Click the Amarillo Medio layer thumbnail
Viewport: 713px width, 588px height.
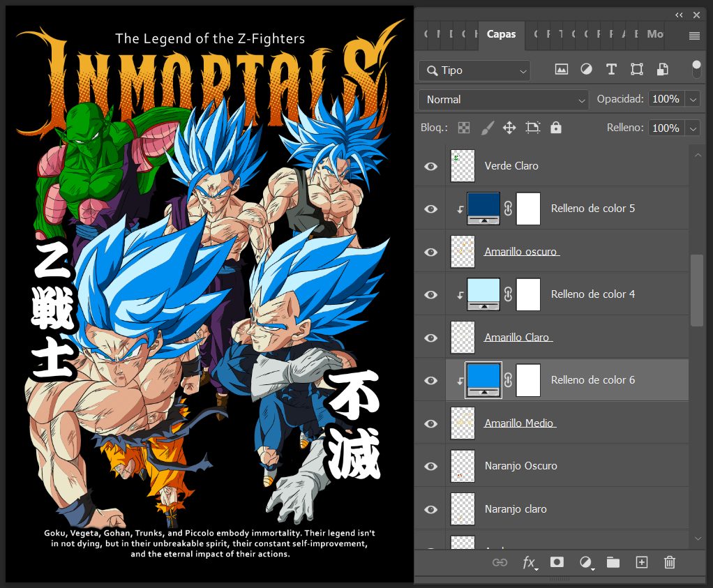point(463,423)
